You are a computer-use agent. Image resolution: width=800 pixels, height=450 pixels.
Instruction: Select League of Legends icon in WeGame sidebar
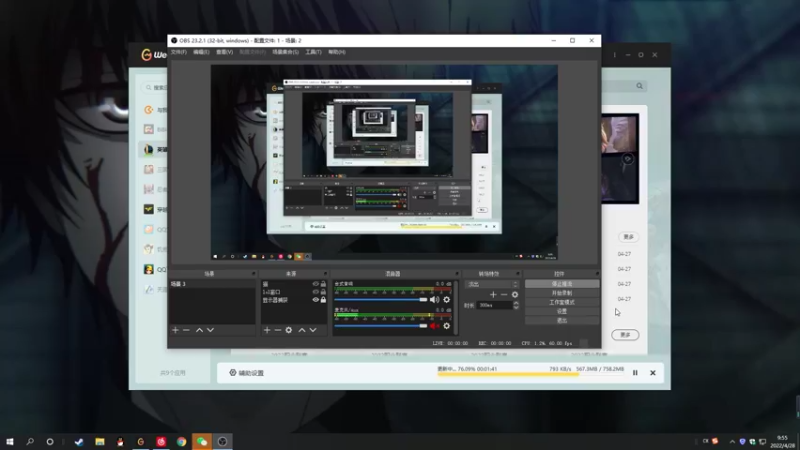point(148,149)
